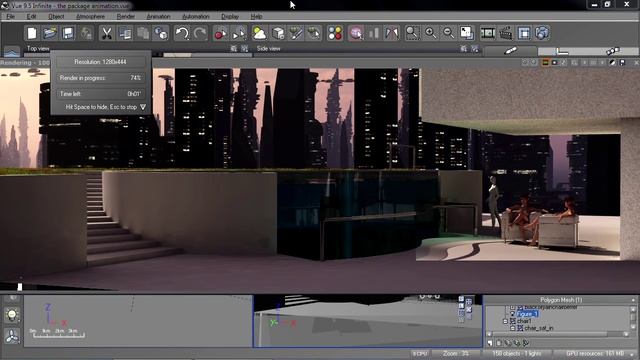Click the cube object editor icon
This screenshot has width=640, height=360.
point(278,33)
